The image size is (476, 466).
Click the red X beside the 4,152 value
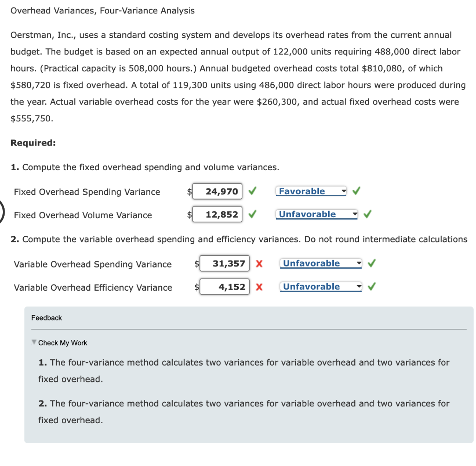pos(260,286)
